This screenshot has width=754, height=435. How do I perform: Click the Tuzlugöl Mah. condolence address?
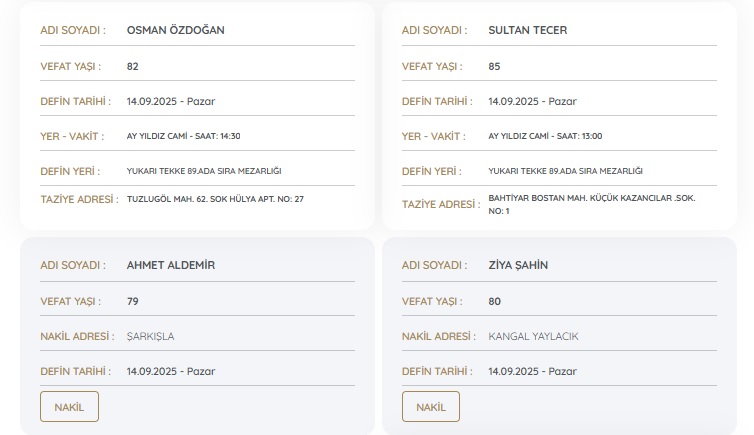click(x=215, y=199)
